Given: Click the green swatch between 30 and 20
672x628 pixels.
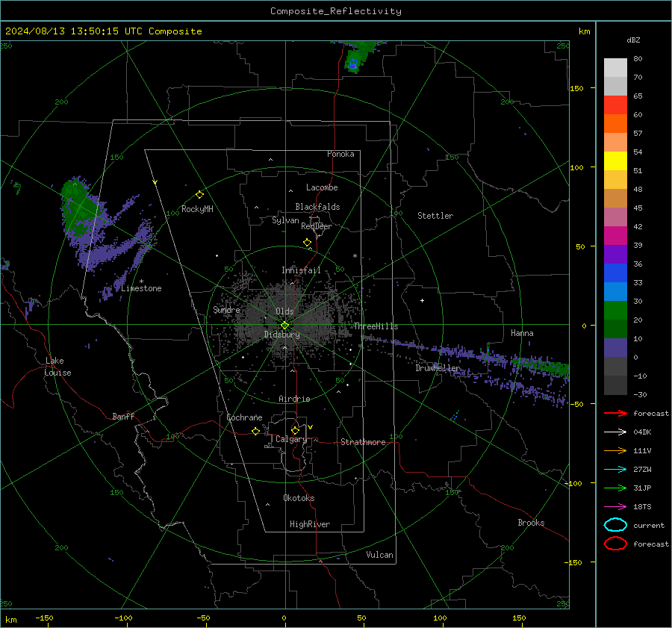Looking at the screenshot, I should tap(615, 311).
